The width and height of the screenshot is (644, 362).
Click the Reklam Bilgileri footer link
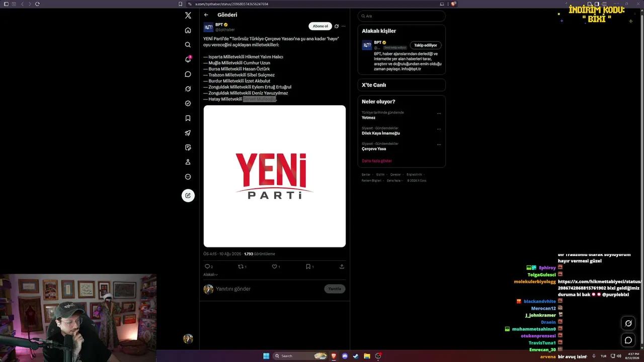[371, 180]
